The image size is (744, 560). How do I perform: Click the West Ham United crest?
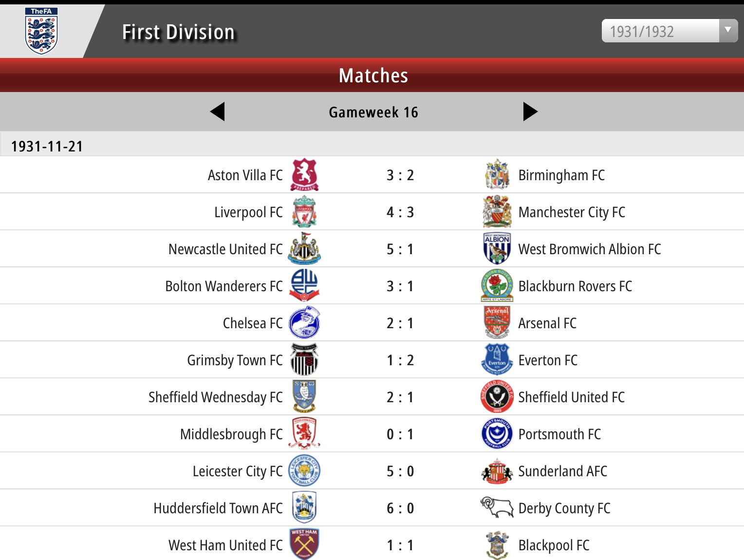click(304, 544)
